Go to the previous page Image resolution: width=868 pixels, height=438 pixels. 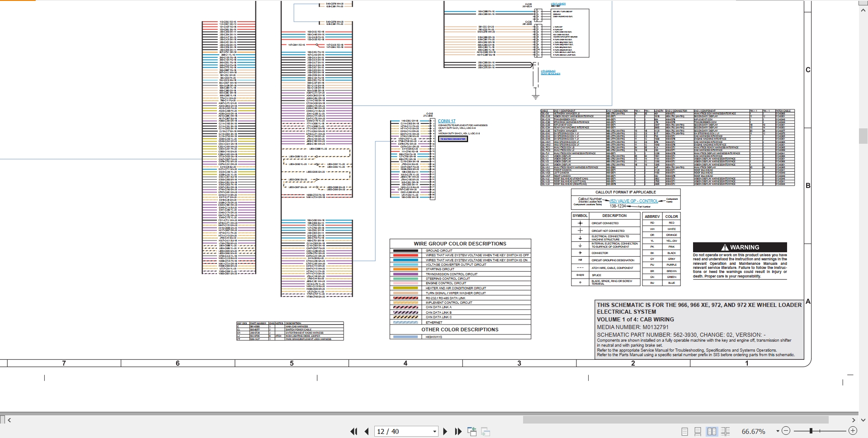tap(367, 432)
